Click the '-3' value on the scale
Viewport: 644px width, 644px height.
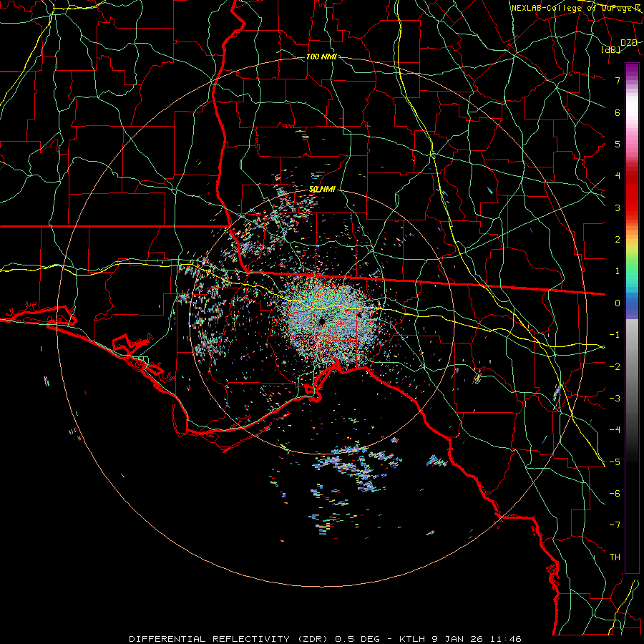click(615, 399)
